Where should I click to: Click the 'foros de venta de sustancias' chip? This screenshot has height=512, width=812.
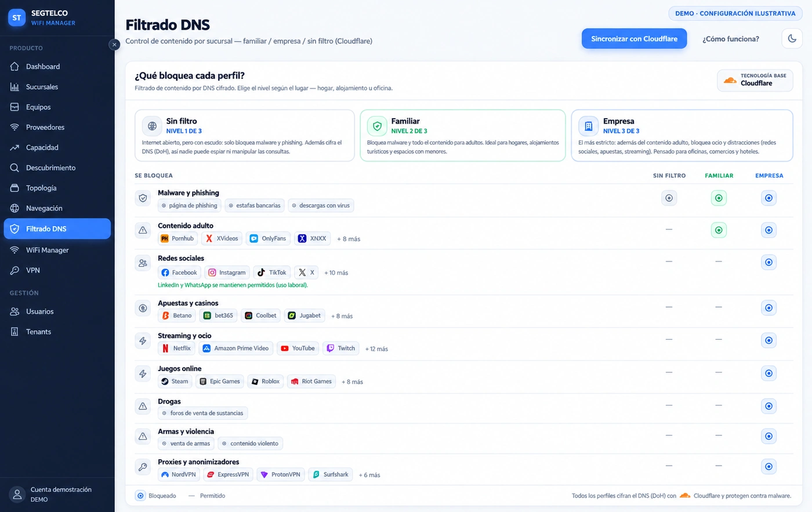[x=203, y=413]
